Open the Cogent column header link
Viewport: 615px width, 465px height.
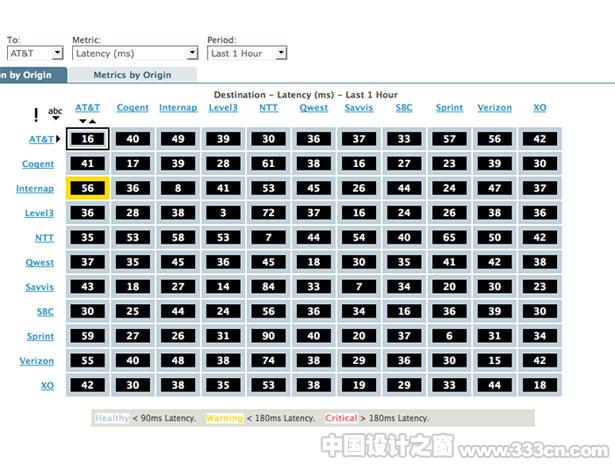[133, 108]
